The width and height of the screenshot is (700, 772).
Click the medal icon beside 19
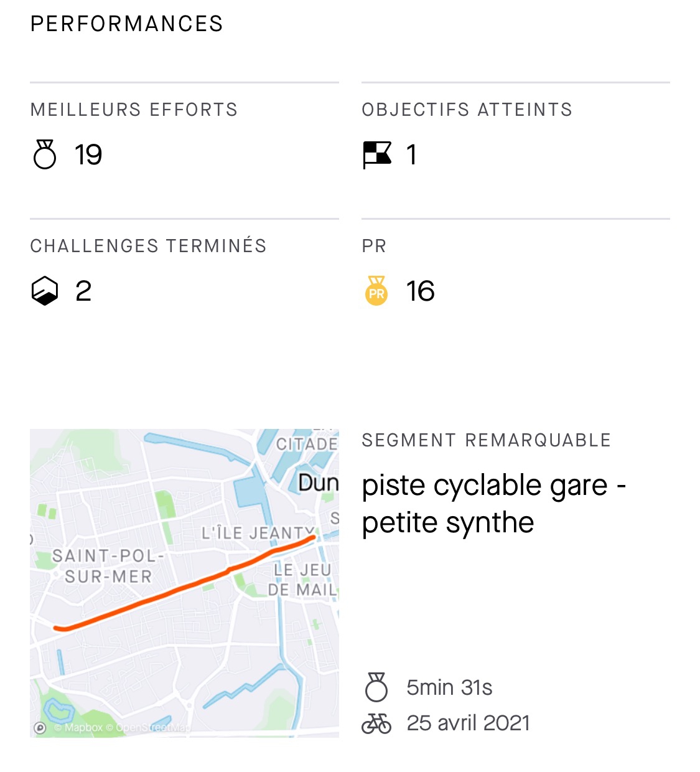point(45,154)
